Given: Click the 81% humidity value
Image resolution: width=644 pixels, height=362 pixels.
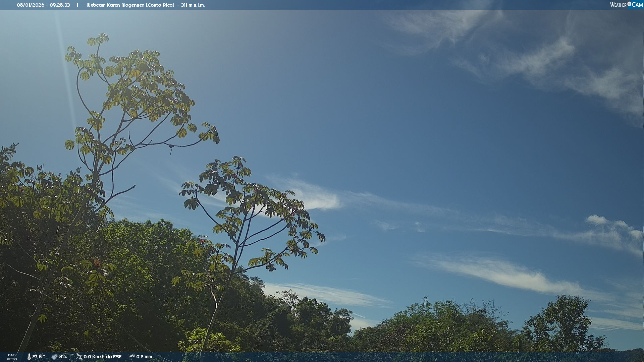Looking at the screenshot, I should [63, 357].
